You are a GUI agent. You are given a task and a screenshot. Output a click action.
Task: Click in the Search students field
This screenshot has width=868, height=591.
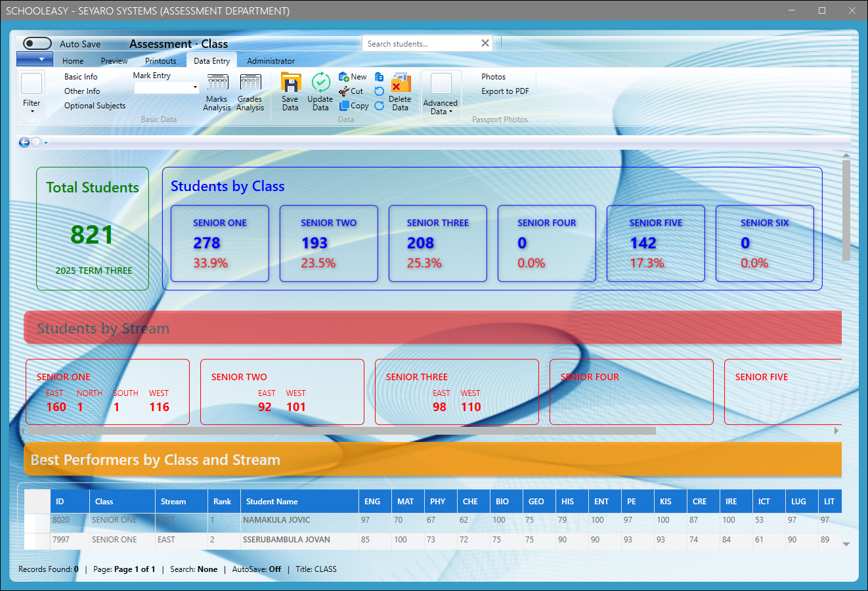coord(420,44)
